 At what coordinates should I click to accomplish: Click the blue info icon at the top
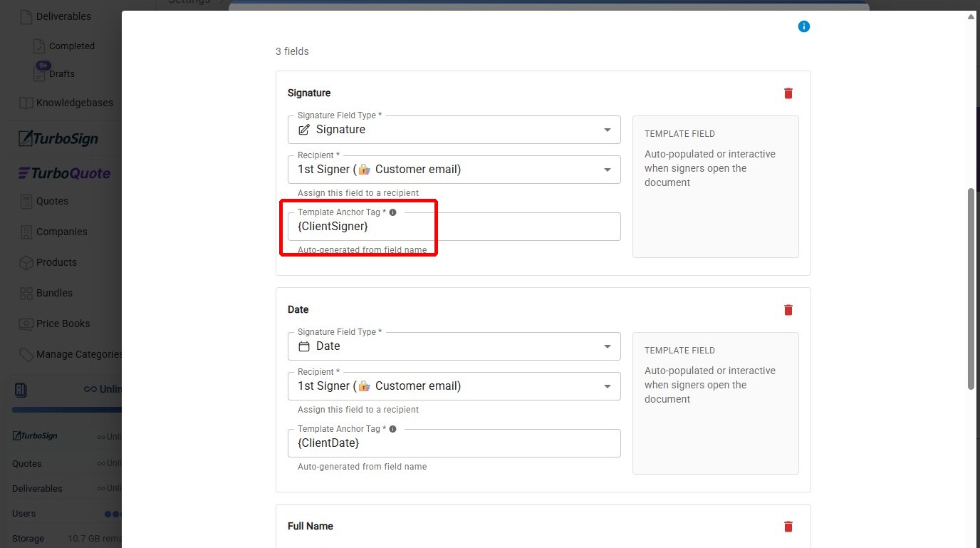pos(803,26)
